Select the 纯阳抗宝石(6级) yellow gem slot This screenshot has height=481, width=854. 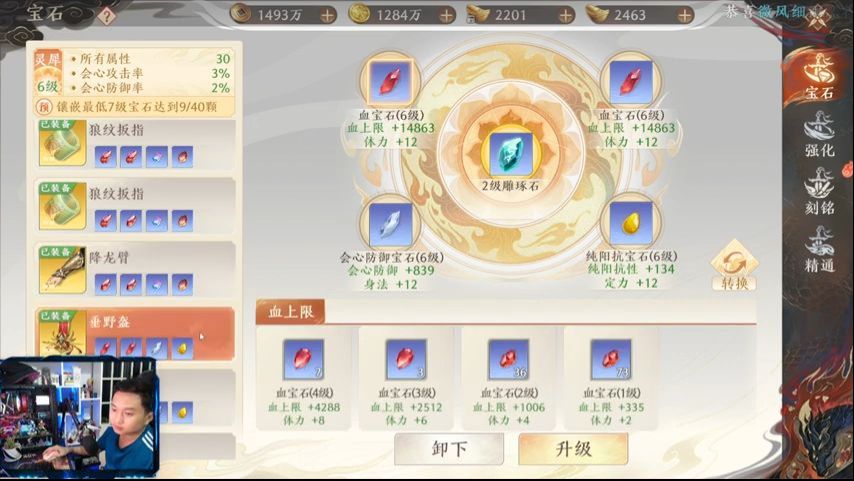(x=631, y=223)
